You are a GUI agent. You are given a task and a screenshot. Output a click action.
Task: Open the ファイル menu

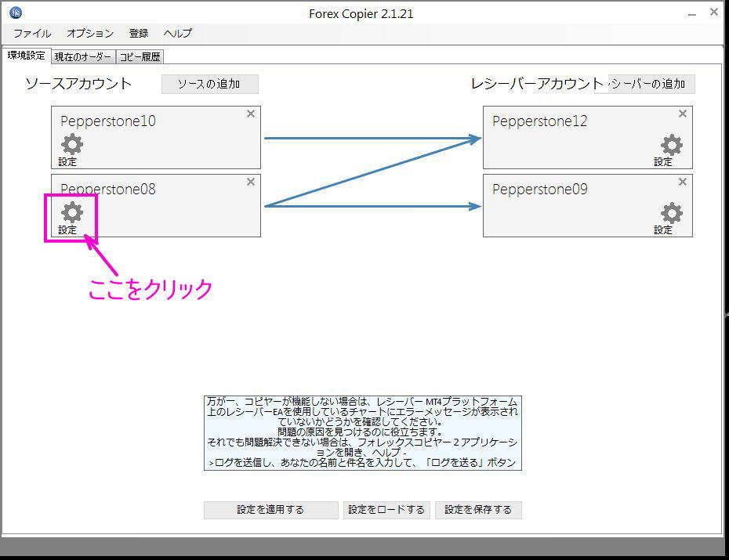31,33
